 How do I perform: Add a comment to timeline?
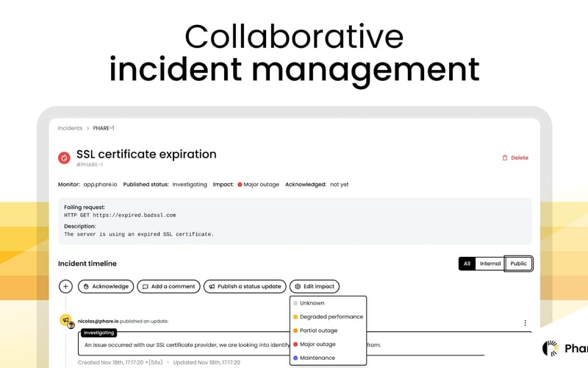(x=169, y=286)
